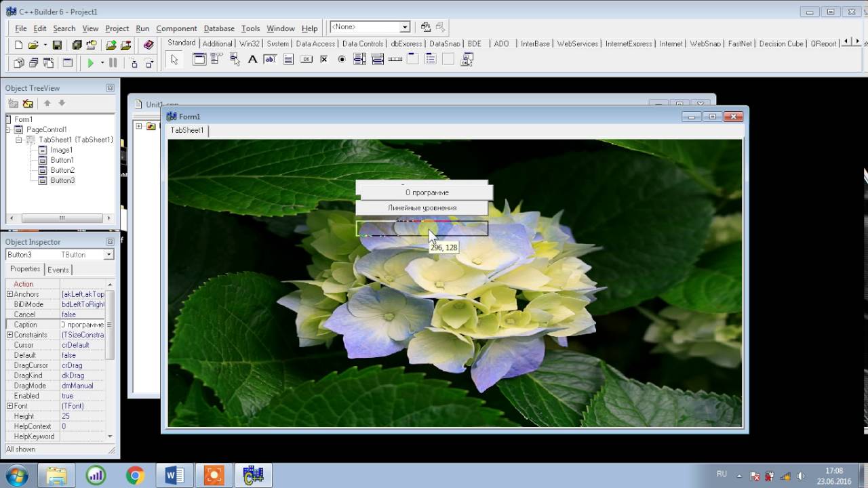868x488 pixels.
Task: Pick the Edit component
Action: pyautogui.click(x=270, y=60)
